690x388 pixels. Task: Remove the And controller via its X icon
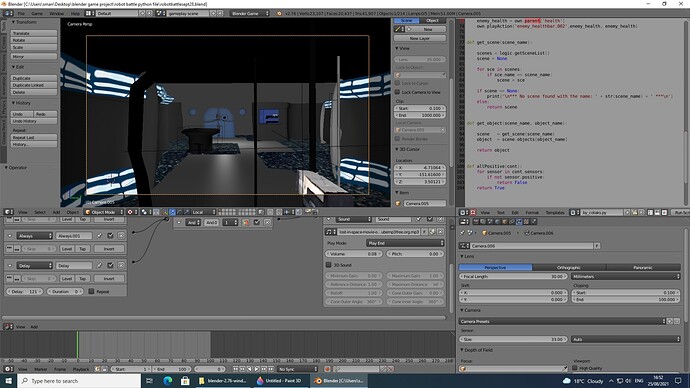click(267, 222)
